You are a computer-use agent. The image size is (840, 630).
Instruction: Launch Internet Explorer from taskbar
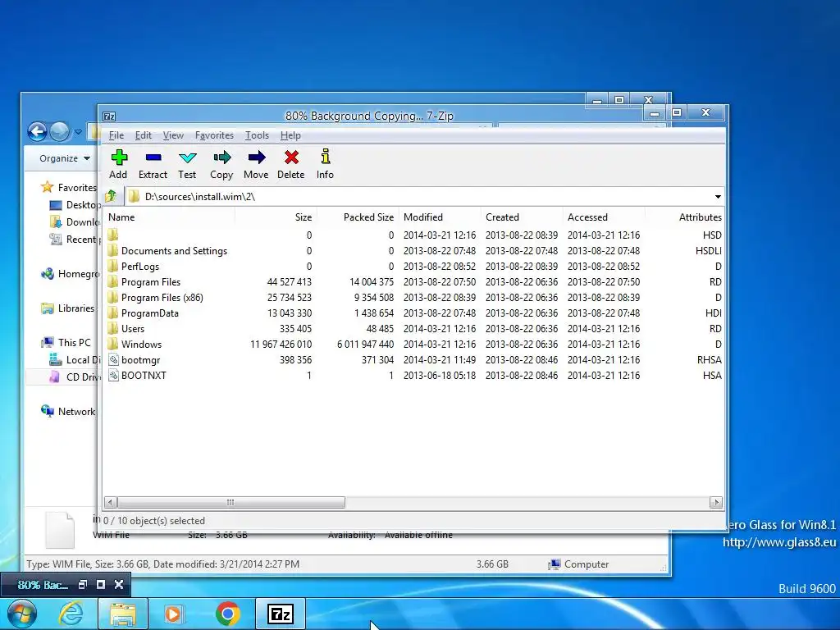[71, 614]
